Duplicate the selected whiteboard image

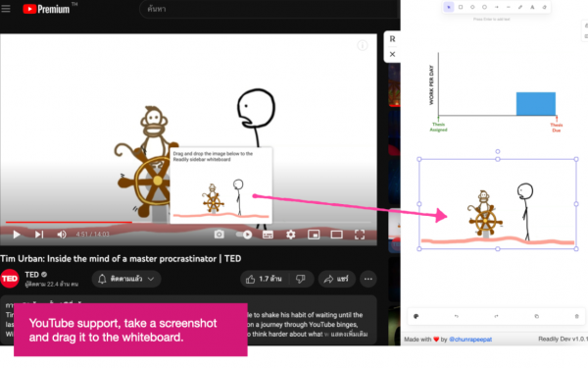click(537, 316)
